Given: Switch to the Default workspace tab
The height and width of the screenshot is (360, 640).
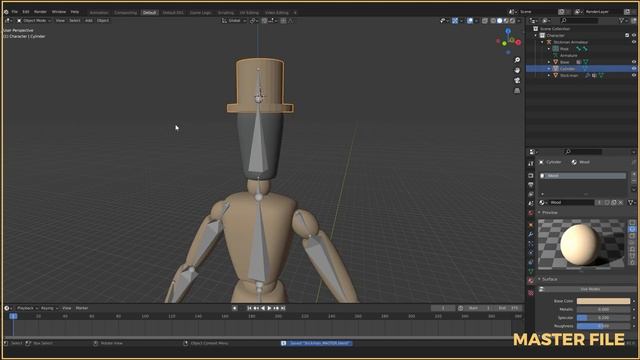Looking at the screenshot, I should [149, 13].
